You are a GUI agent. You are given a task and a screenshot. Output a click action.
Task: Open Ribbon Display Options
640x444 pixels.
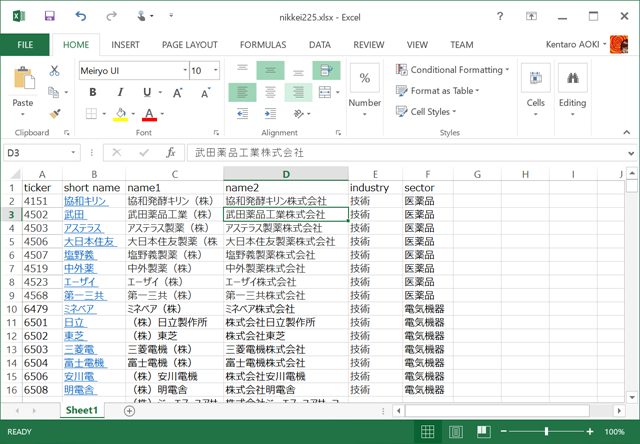click(x=531, y=16)
